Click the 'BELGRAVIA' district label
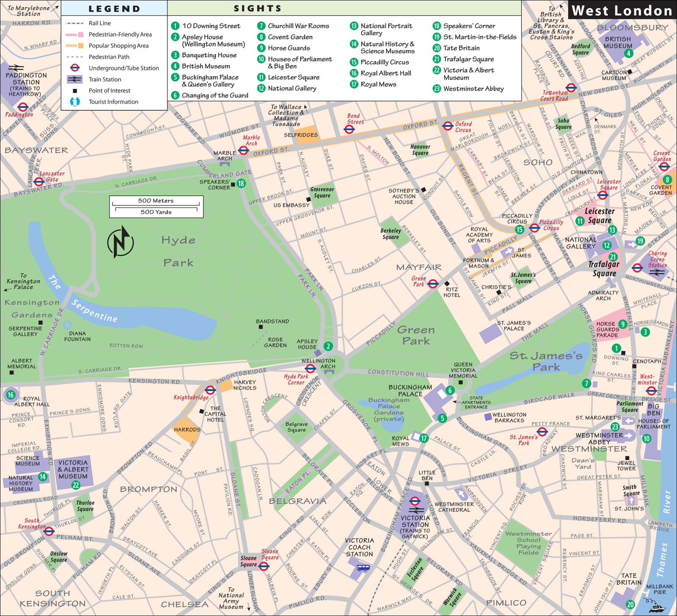The image size is (677, 616). 298,501
